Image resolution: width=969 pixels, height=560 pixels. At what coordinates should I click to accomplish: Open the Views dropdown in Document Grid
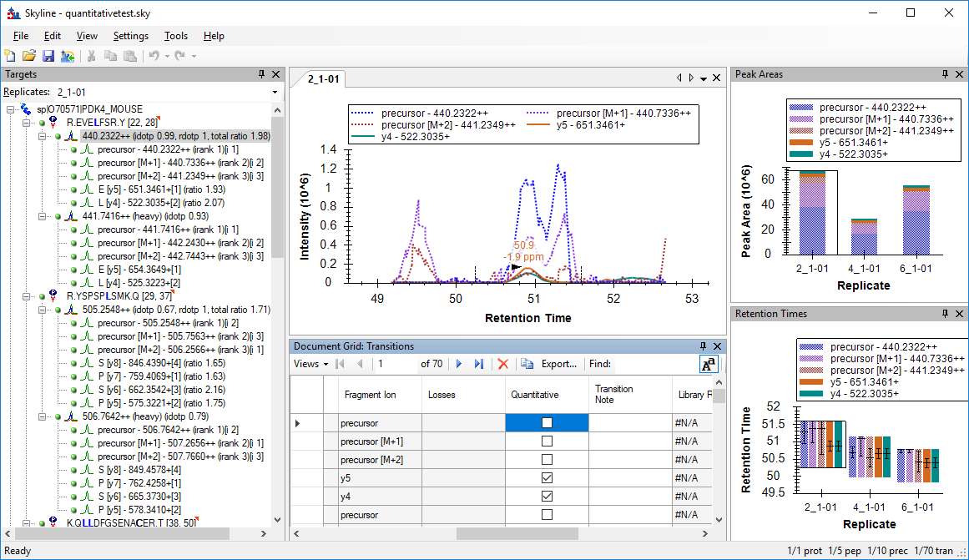pyautogui.click(x=310, y=364)
